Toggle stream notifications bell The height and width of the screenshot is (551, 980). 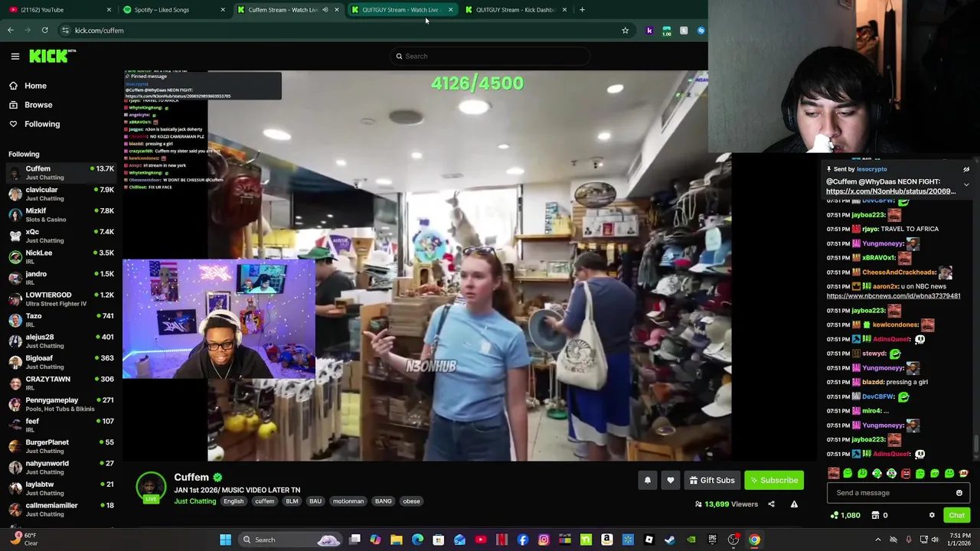pos(647,481)
